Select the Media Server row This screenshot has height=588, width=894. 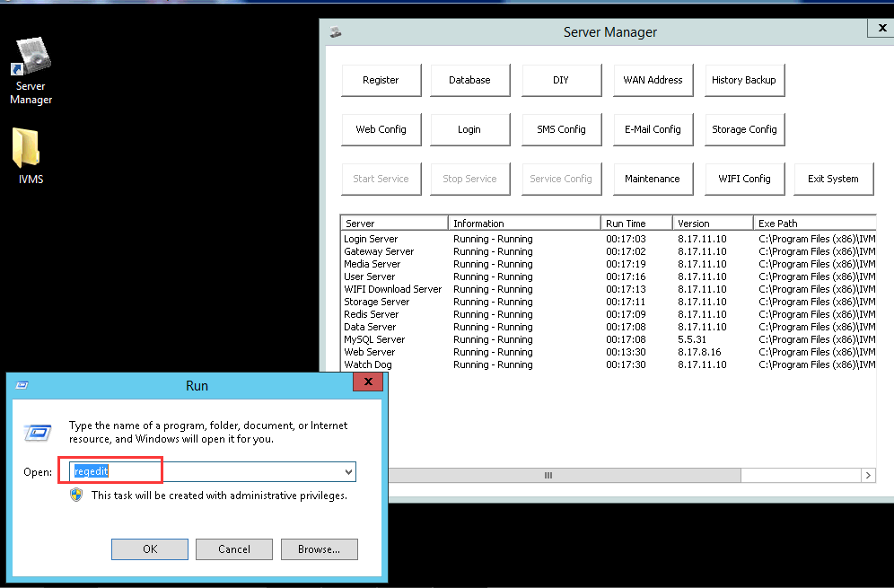click(609, 264)
